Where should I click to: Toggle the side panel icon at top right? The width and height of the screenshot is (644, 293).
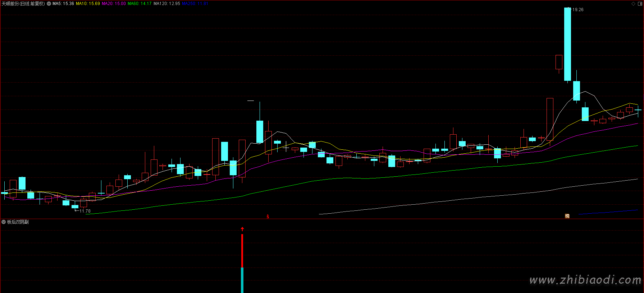pos(640,4)
